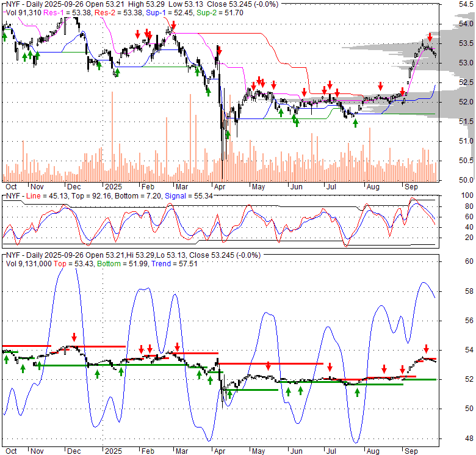Click the red sell arrow above September price peak

(430, 38)
